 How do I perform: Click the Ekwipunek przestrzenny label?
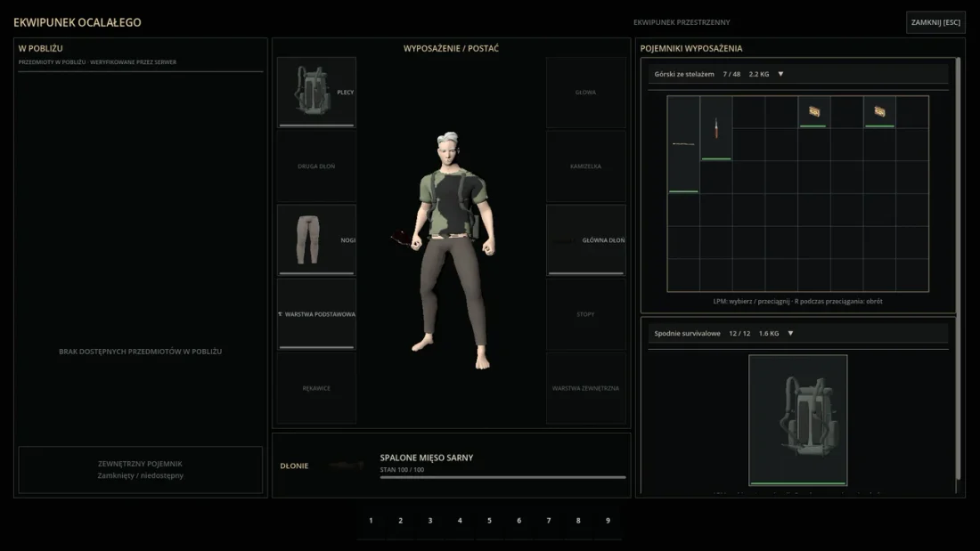[682, 22]
